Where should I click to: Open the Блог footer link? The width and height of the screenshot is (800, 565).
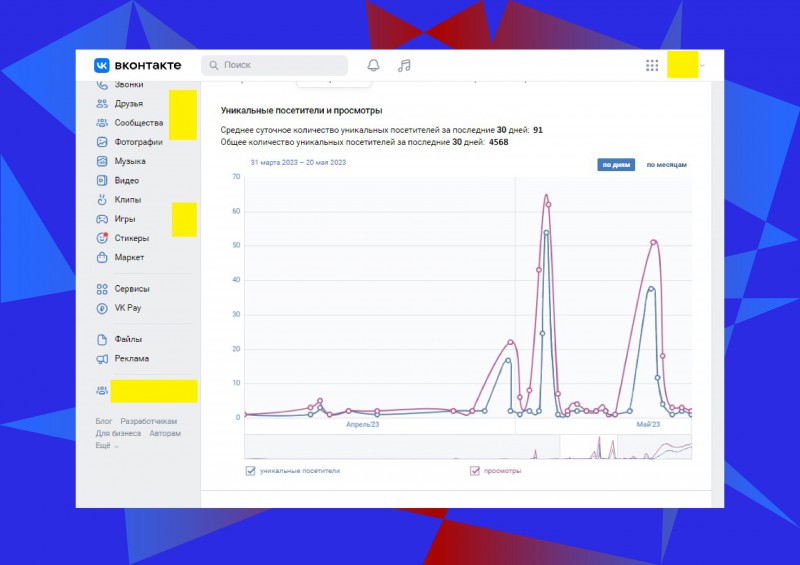click(x=104, y=421)
